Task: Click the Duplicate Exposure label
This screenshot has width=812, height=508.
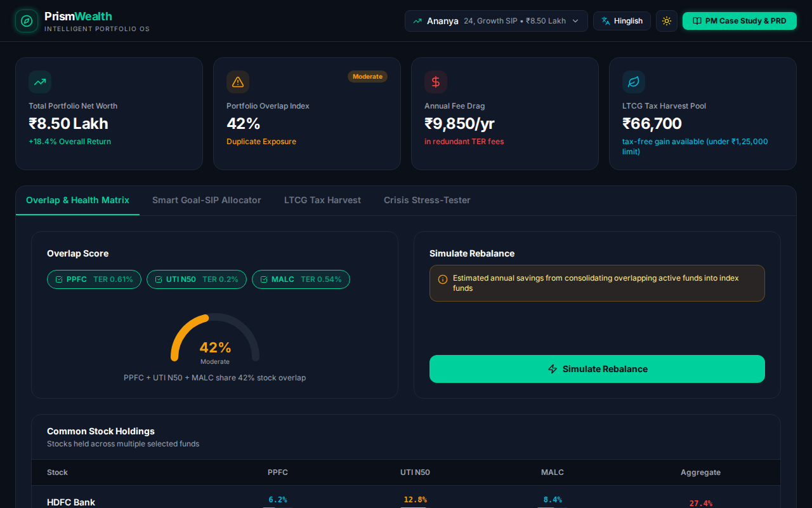Action: [x=261, y=142]
